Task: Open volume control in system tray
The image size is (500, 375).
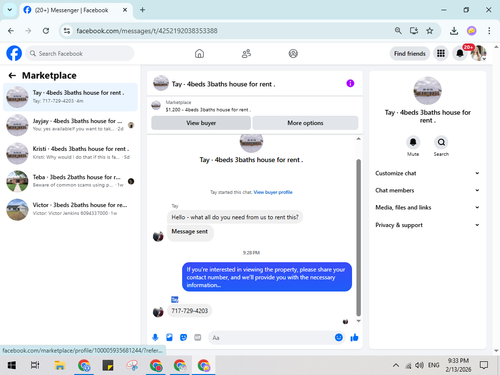Action: click(x=419, y=365)
